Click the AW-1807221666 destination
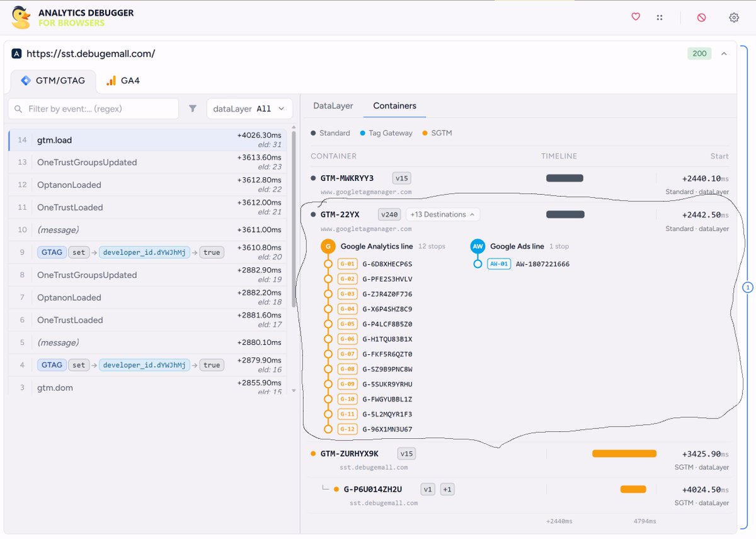 tap(542, 264)
